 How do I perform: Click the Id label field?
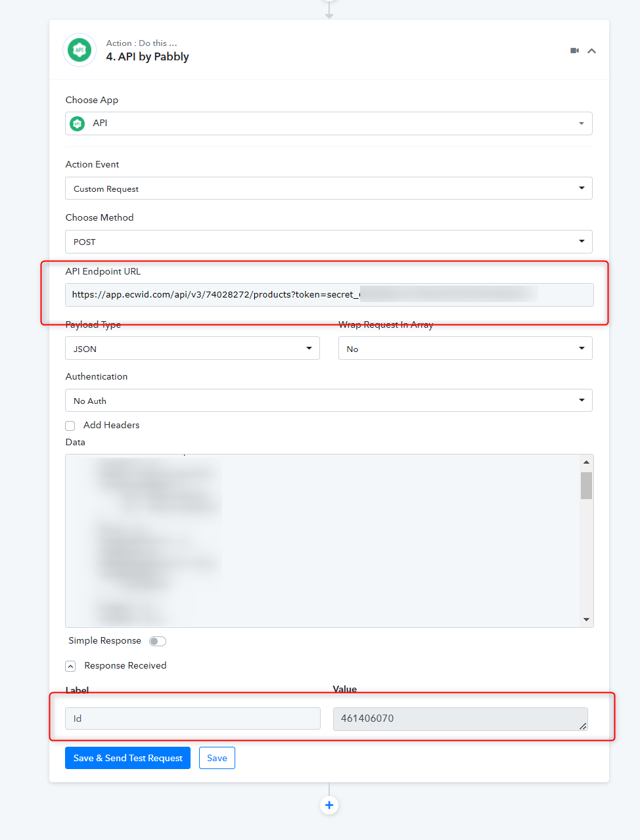(193, 718)
